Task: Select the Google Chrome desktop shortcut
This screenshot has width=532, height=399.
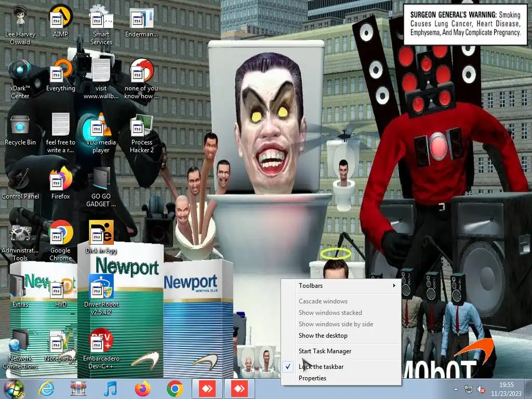Action: 60,241
